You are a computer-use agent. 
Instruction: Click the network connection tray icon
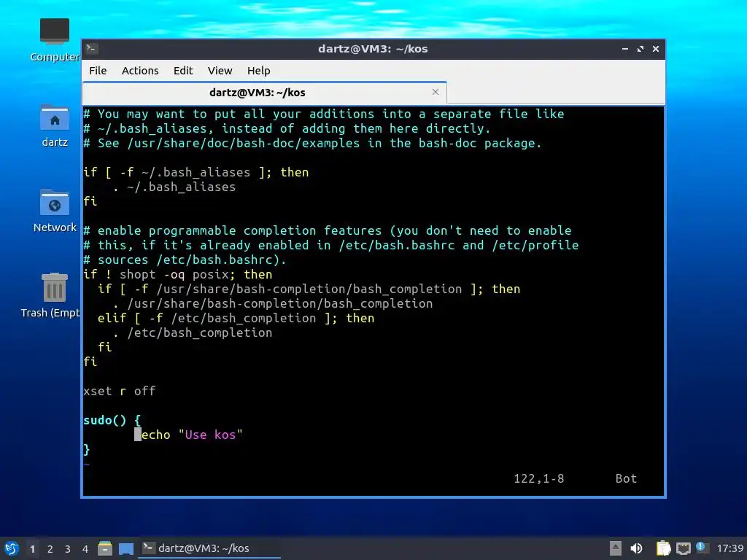tap(683, 548)
